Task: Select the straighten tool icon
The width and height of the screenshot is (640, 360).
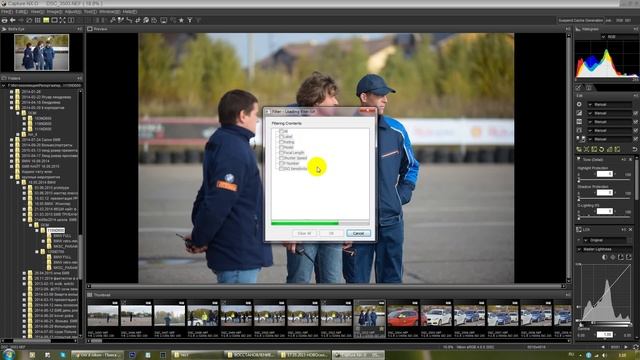Action: (129, 20)
